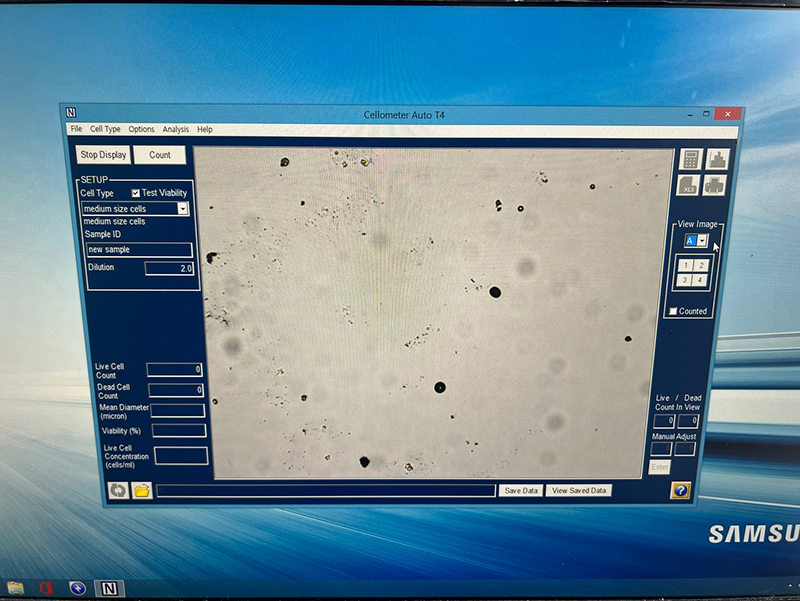Toggle the Test Viability checkbox
Image resolution: width=800 pixels, height=601 pixels.
click(136, 193)
